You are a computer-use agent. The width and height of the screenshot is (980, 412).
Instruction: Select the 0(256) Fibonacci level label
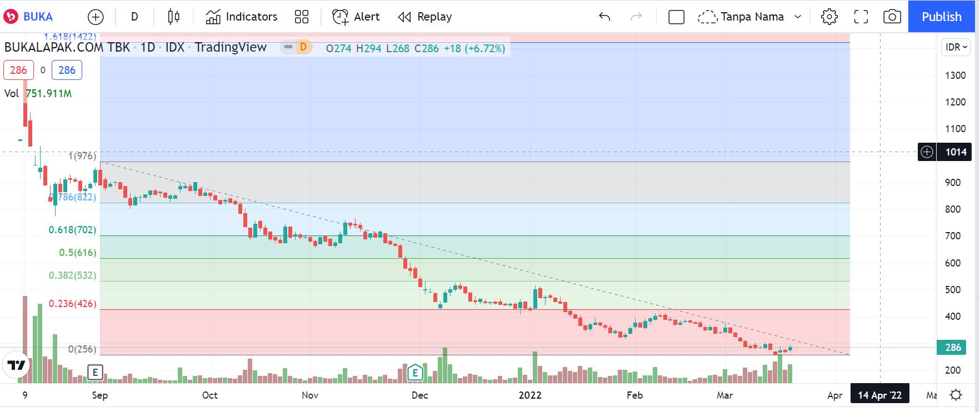tap(82, 349)
